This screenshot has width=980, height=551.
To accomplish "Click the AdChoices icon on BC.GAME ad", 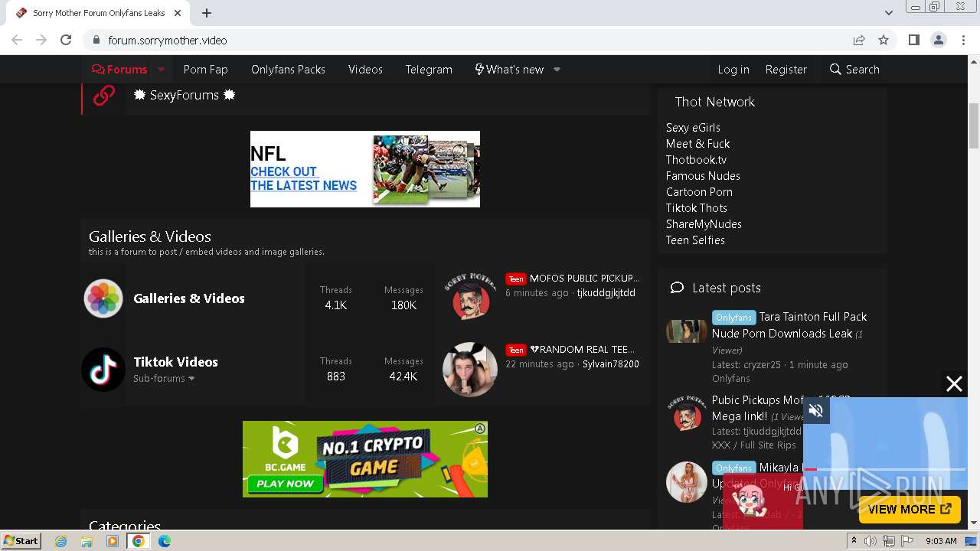I will tap(480, 429).
